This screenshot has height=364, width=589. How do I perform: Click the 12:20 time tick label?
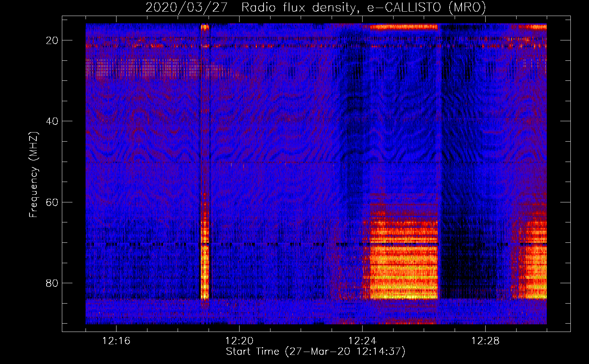coord(239,341)
